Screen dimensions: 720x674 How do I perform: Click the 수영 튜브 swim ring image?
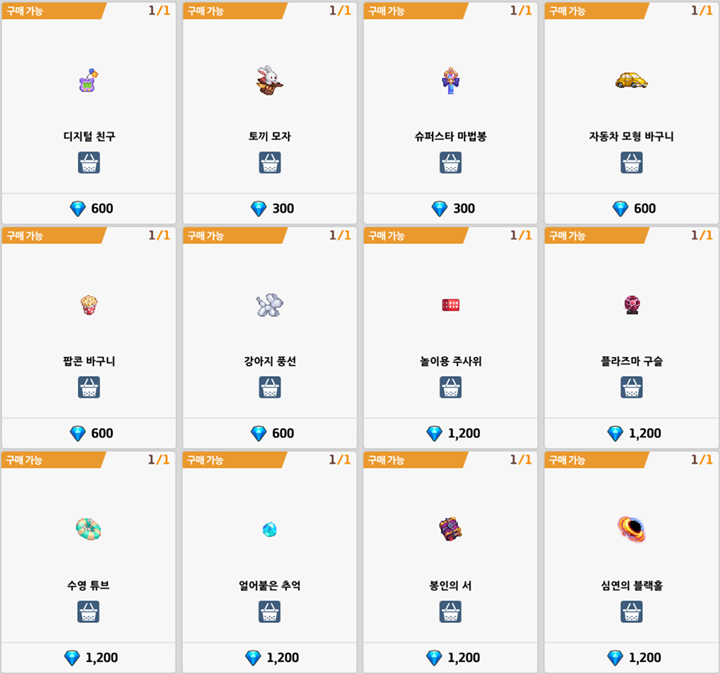[89, 528]
